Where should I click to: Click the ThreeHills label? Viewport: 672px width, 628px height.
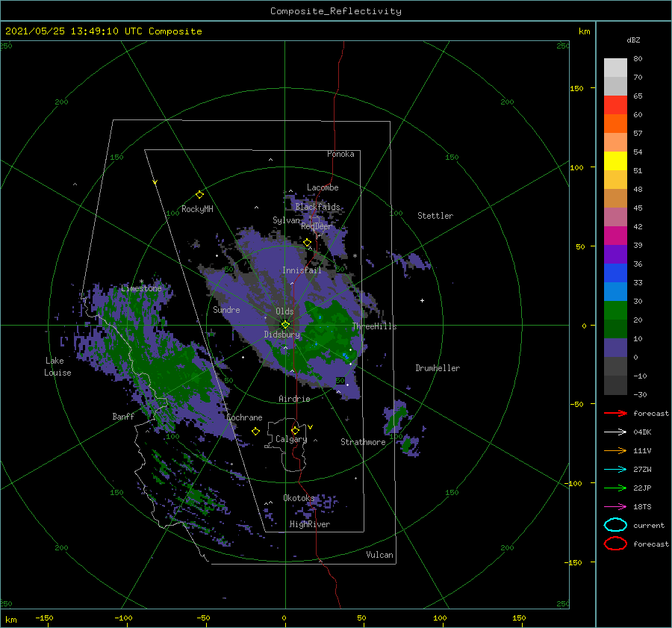374,326
